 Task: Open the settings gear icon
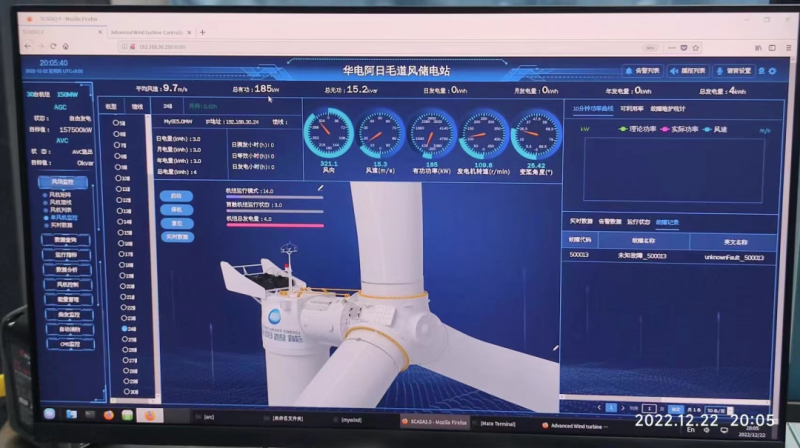772,71
